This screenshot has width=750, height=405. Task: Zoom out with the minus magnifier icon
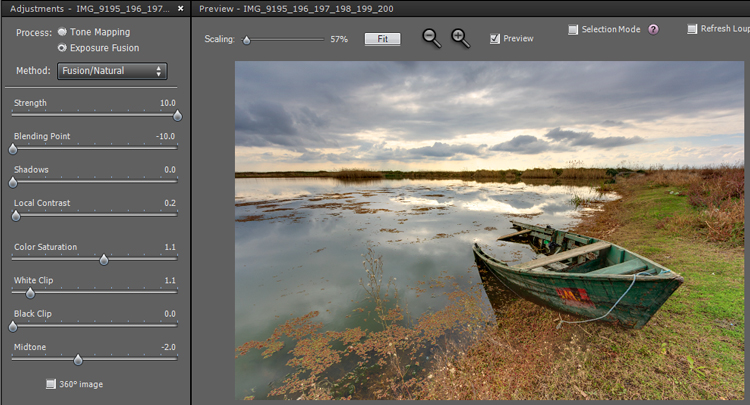(431, 38)
